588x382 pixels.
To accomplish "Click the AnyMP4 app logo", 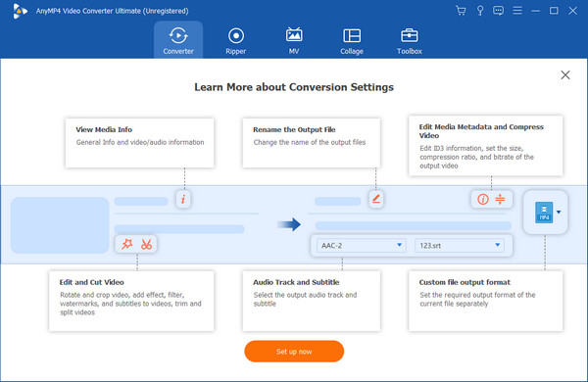I will point(20,11).
